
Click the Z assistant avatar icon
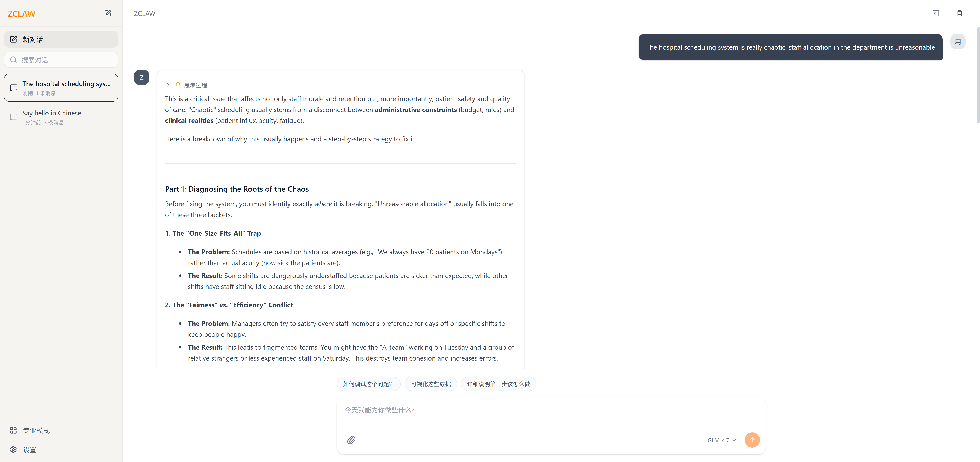pyautogui.click(x=141, y=78)
